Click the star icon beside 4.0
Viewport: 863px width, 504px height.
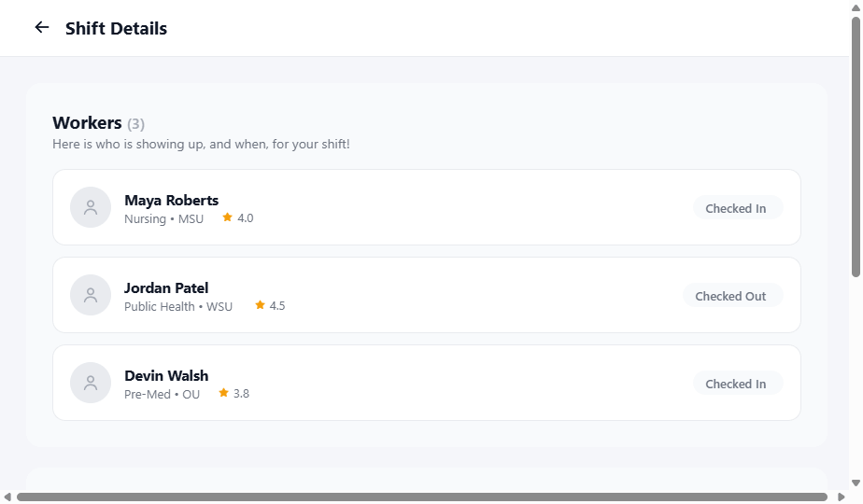pos(227,217)
